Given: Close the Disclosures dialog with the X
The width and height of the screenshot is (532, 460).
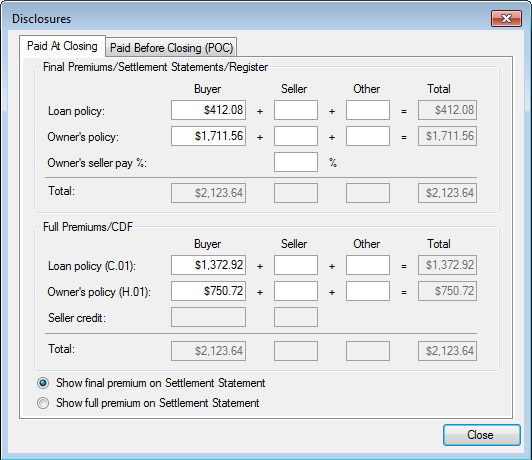Looking at the screenshot, I should 506,18.
